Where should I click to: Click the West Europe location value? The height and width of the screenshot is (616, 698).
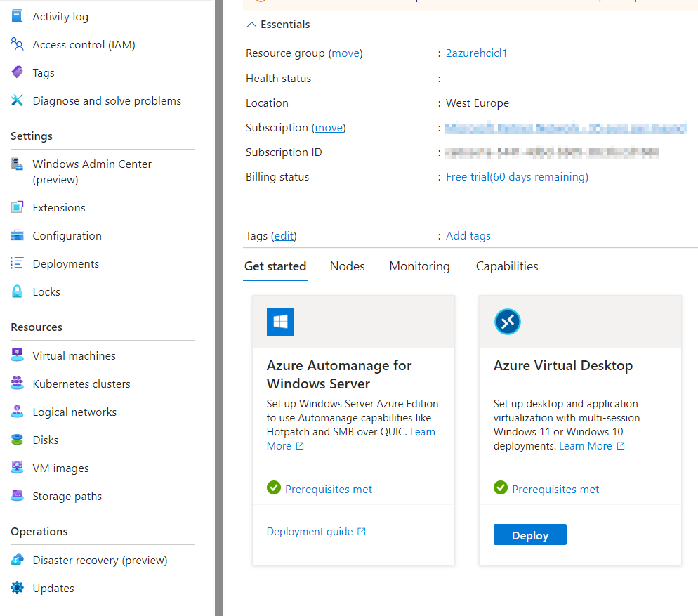point(478,103)
